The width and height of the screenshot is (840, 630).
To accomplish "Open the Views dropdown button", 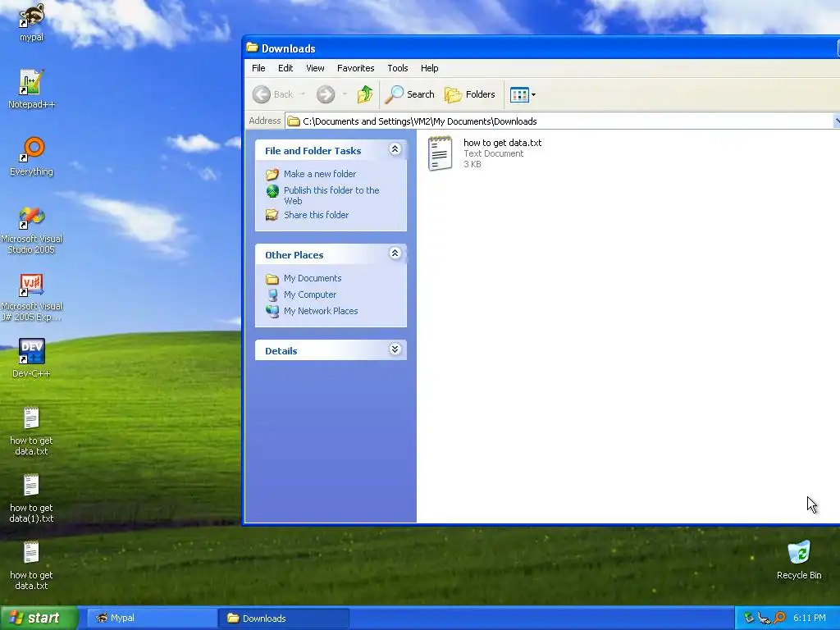I will point(523,95).
